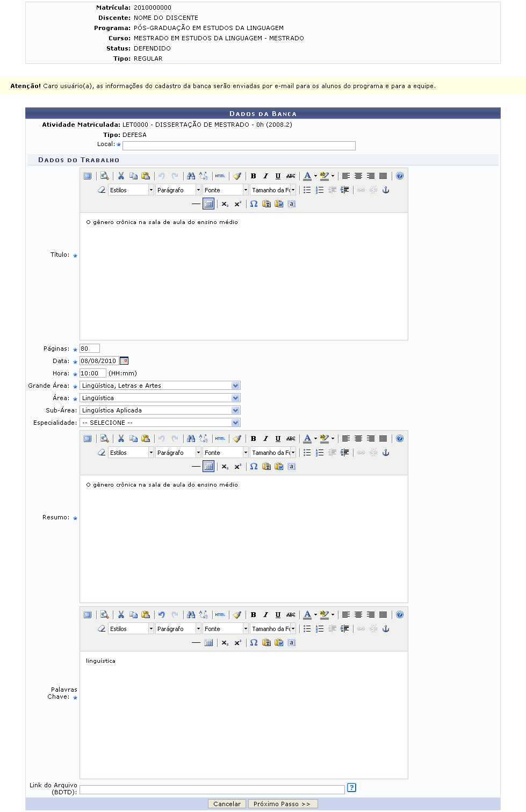Insert table in the Título editor

(x=208, y=204)
